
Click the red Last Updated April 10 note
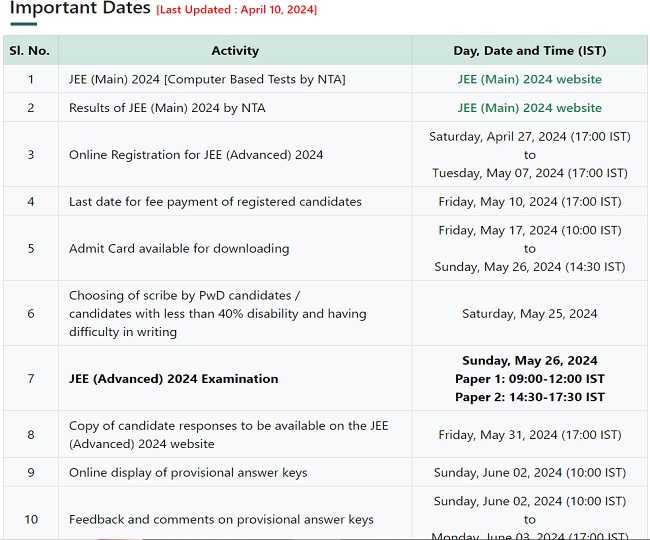tap(236, 10)
